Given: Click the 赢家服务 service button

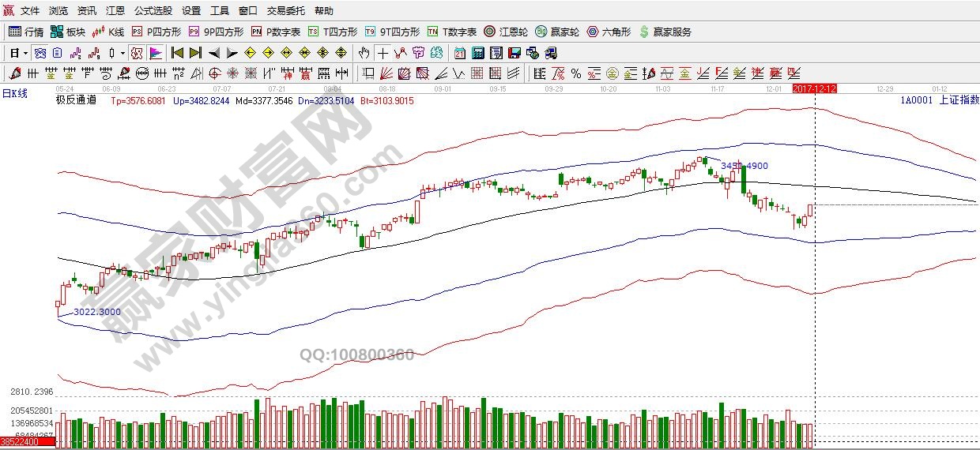Looking at the screenshot, I should [x=665, y=32].
